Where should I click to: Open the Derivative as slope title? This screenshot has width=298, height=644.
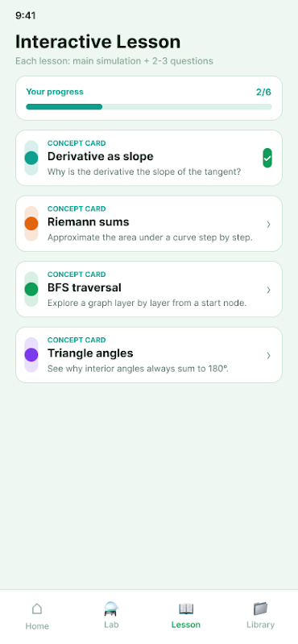click(101, 156)
